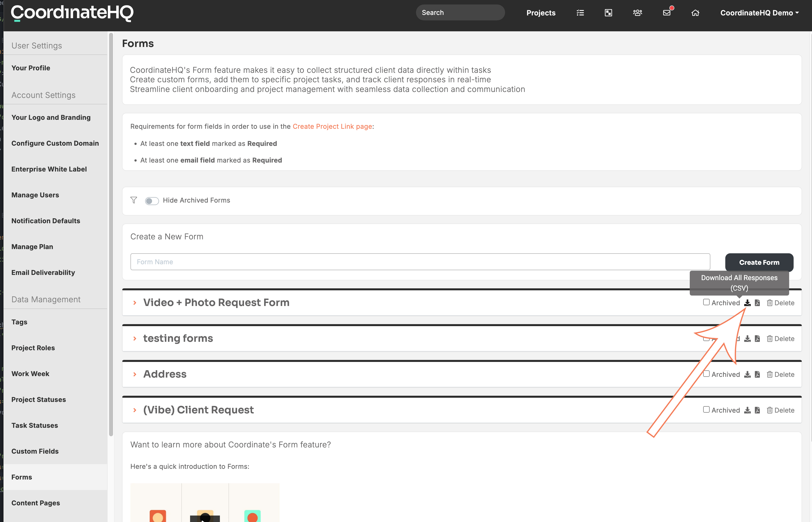Toggle Hide Archived Forms switch

click(x=152, y=201)
